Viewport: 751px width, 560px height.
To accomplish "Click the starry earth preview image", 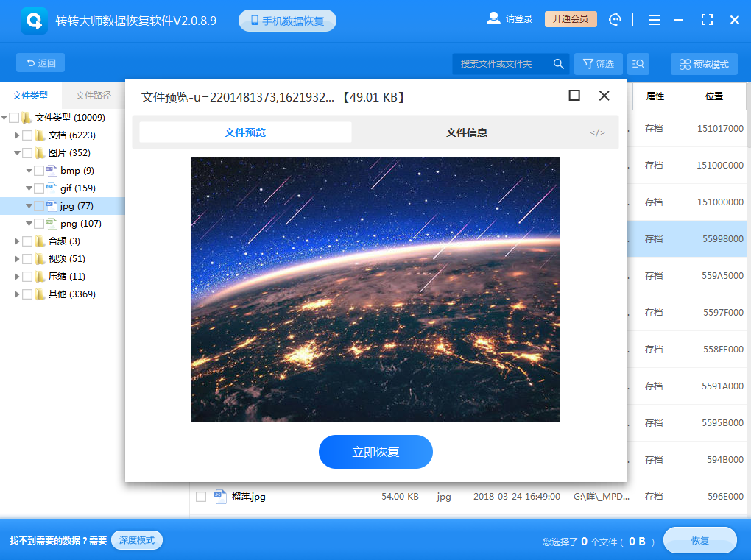I will [x=375, y=290].
